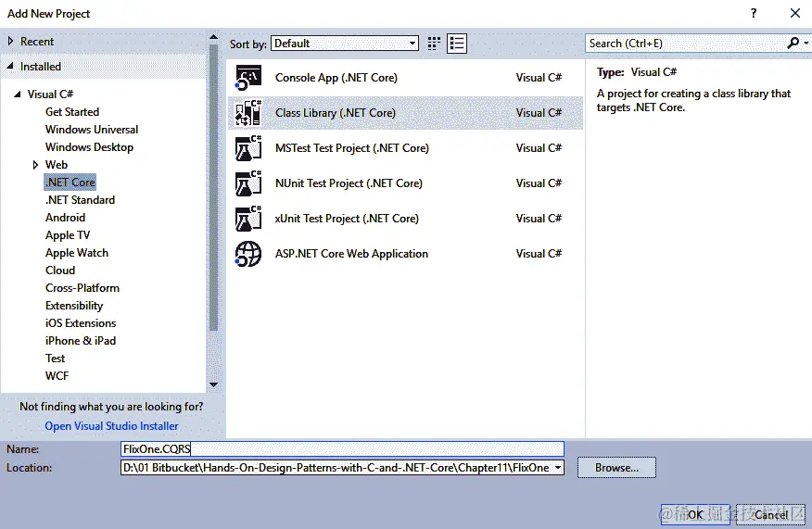Click the Browse... button

(x=616, y=468)
